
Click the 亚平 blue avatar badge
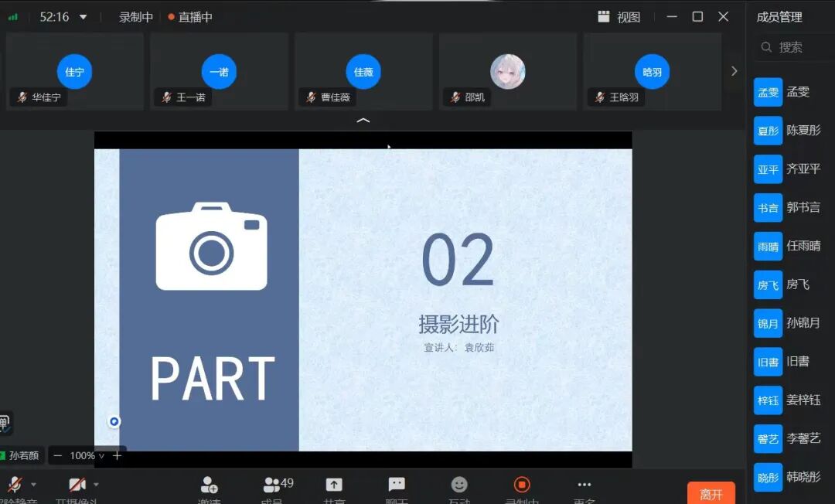click(x=768, y=169)
